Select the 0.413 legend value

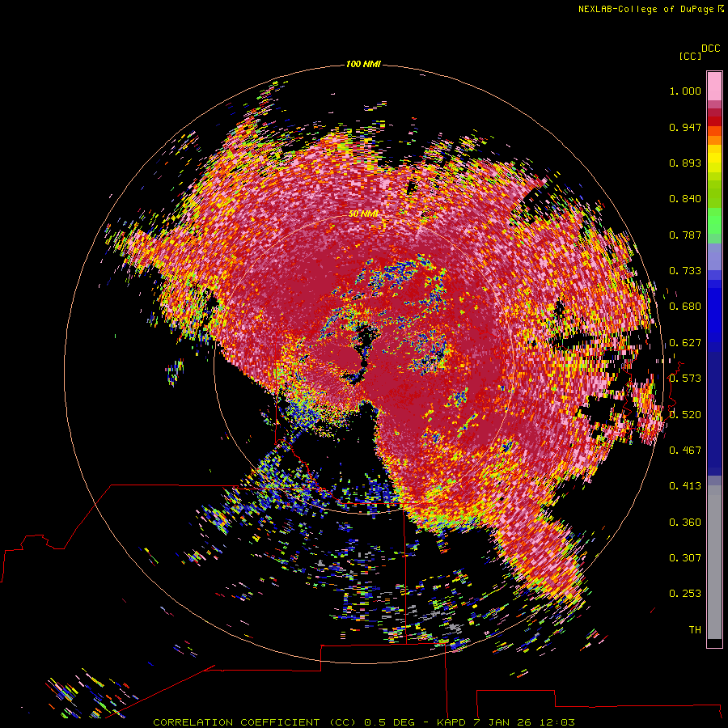point(685,486)
